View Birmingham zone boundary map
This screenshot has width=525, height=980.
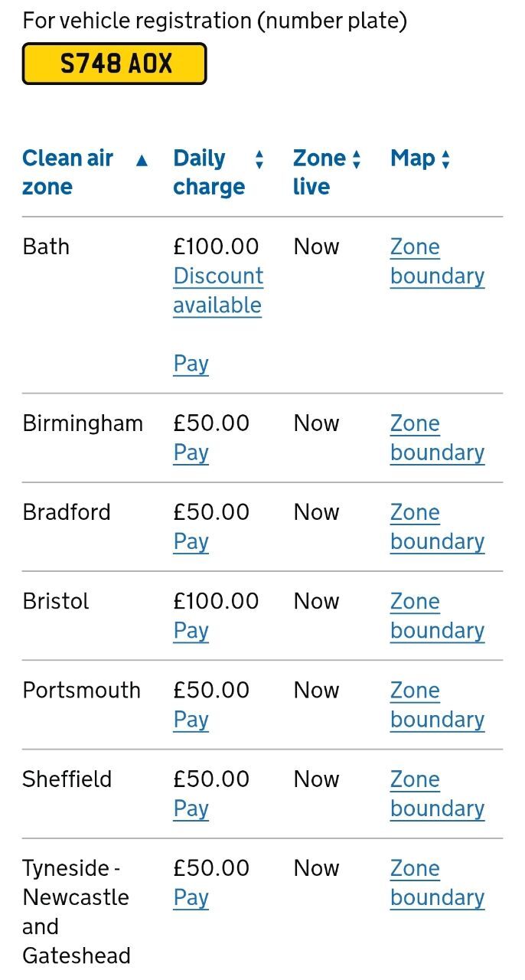[436, 438]
